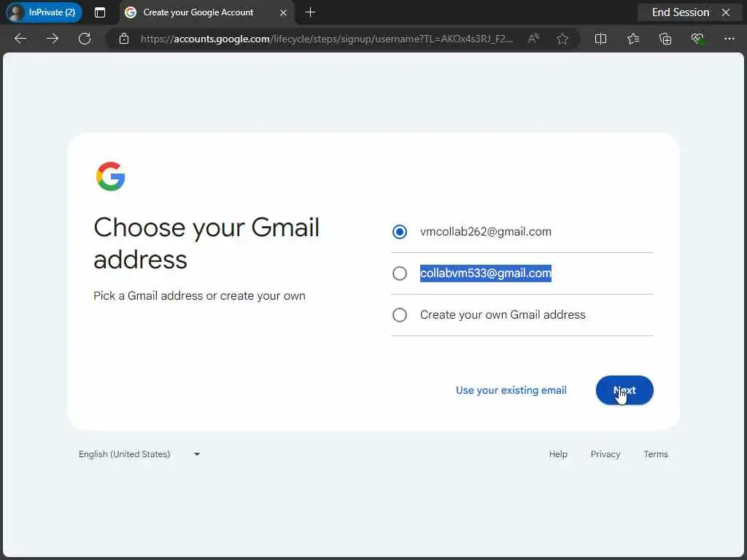Close the End Session bar

point(726,12)
